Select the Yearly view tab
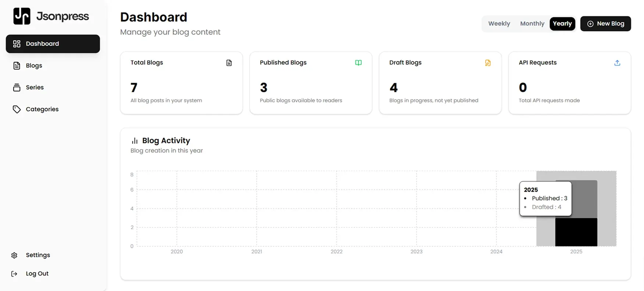The width and height of the screenshot is (644, 291). pos(562,24)
